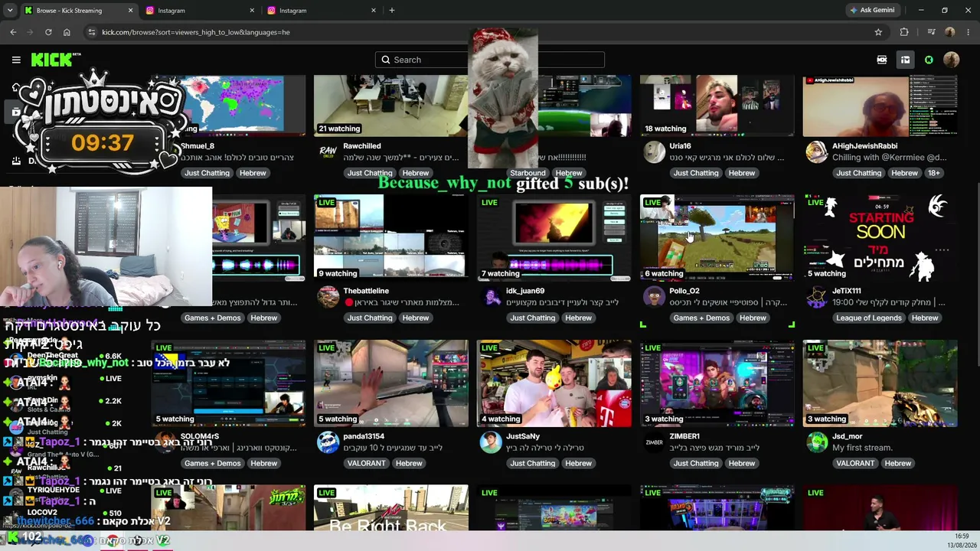Go back to the previous page
Screen dimensions: 980x551
point(13,32)
